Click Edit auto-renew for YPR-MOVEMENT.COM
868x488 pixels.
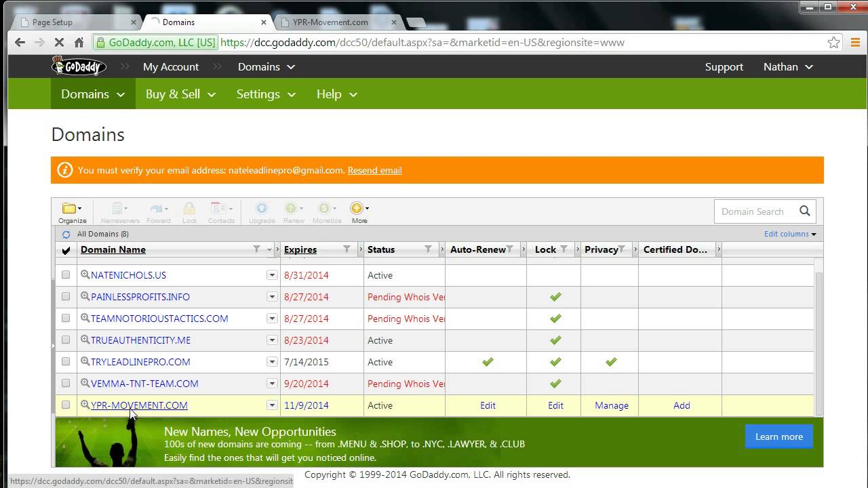click(488, 405)
